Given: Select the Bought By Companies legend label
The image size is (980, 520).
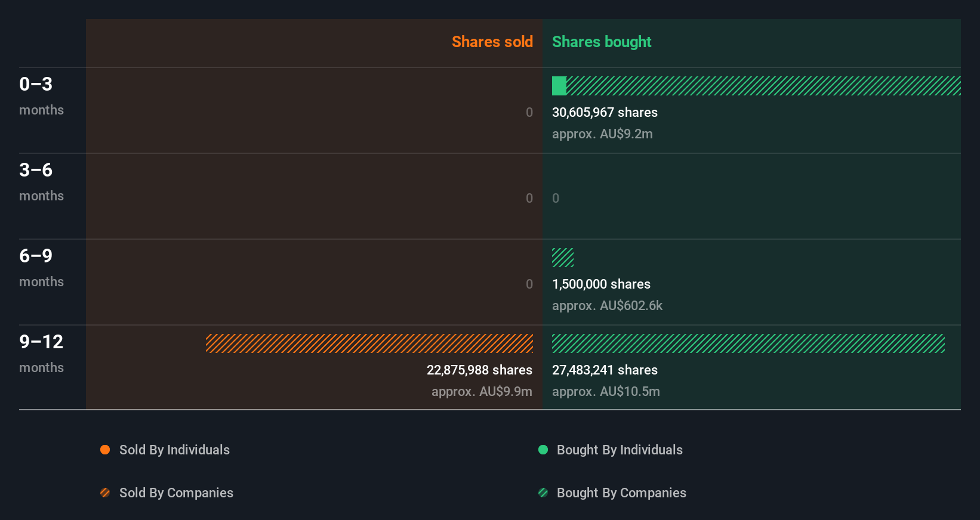Looking at the screenshot, I should 621,493.
